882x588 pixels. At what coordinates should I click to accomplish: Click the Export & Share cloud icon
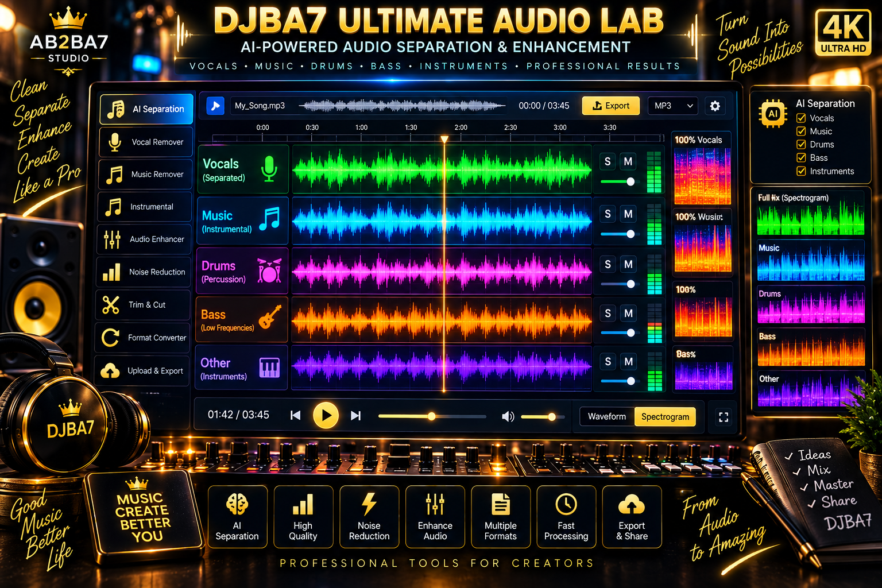click(x=632, y=505)
